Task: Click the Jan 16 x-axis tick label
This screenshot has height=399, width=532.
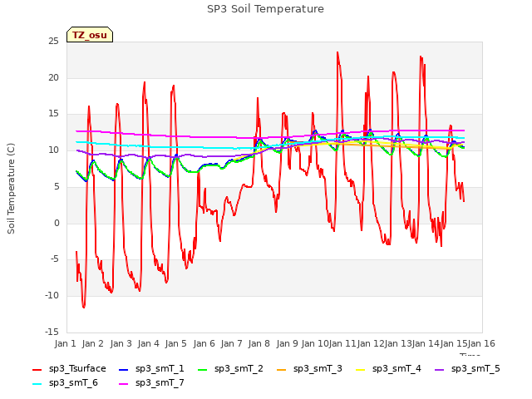Action: point(481,343)
